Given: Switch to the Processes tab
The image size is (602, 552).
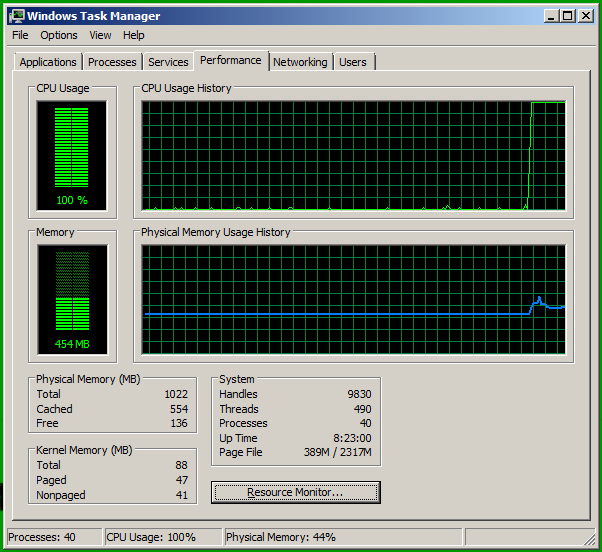Looking at the screenshot, I should tap(112, 62).
